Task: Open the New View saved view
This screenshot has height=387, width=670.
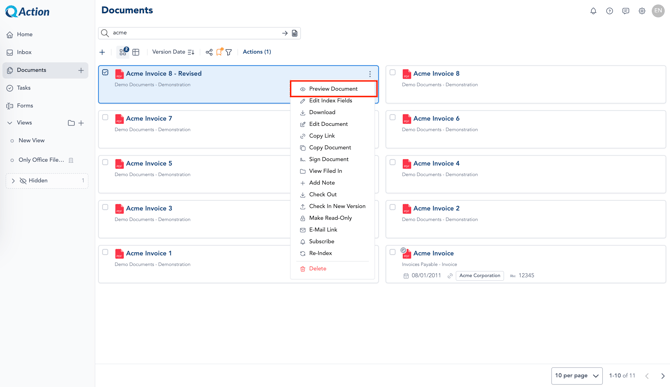Action: pyautogui.click(x=31, y=141)
